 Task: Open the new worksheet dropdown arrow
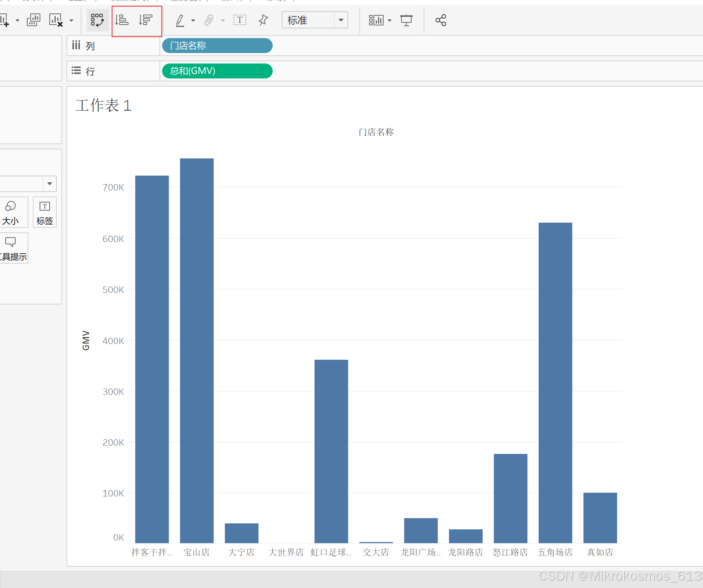click(x=17, y=21)
